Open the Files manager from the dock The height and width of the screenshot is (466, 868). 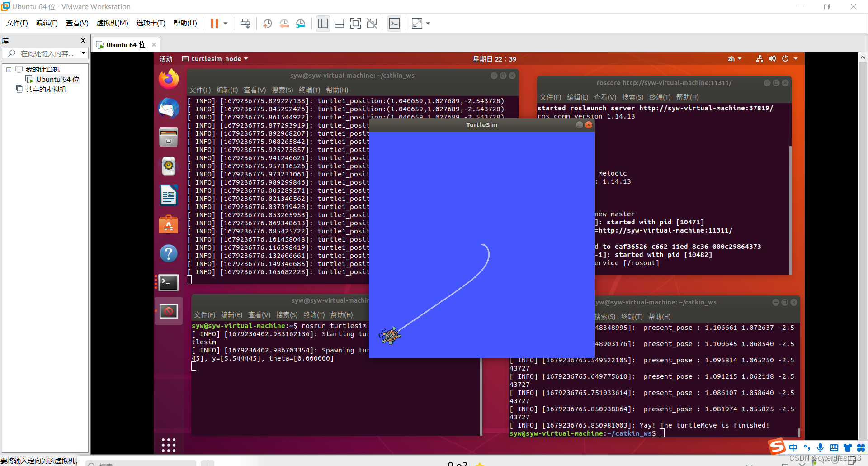(x=169, y=137)
